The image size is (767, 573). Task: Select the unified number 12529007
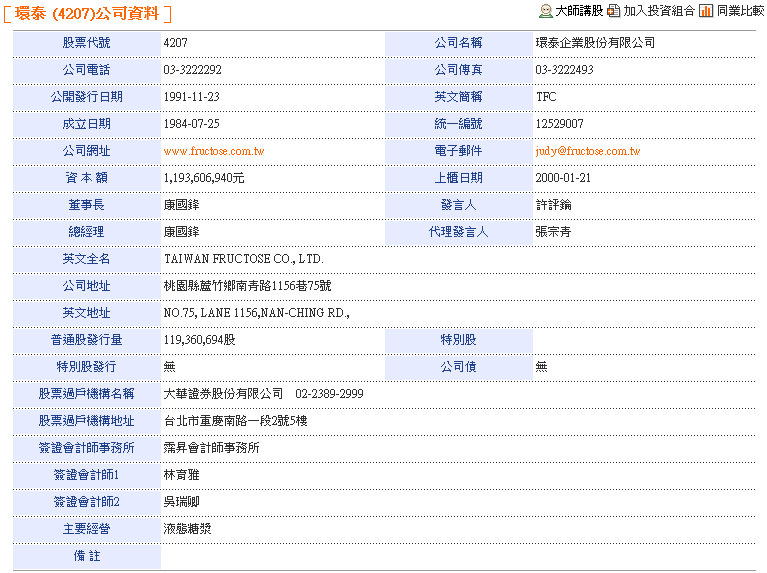[559, 124]
